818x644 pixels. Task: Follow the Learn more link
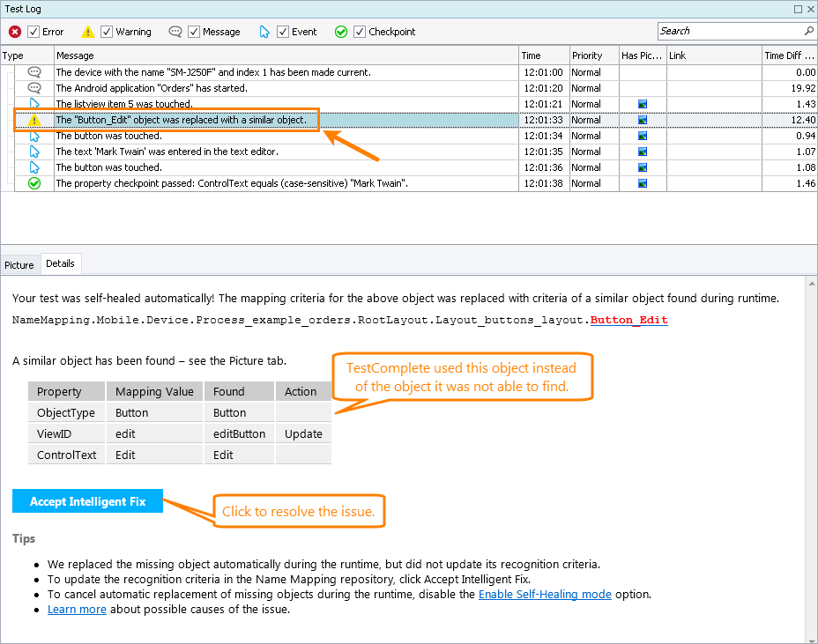click(x=77, y=609)
